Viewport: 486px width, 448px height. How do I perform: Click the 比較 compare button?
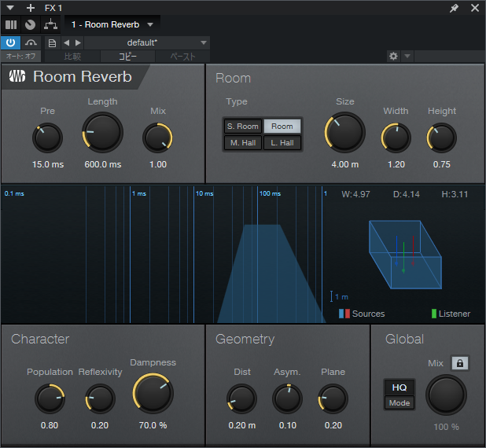[x=72, y=57]
